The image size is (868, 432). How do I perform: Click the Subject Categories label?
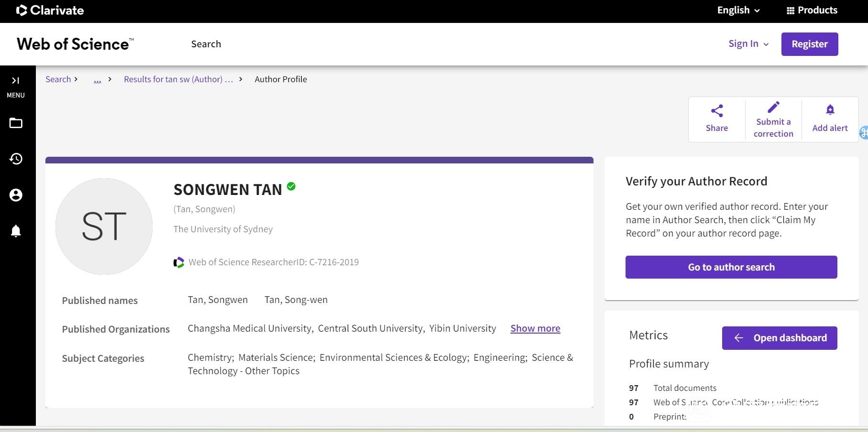pos(103,358)
